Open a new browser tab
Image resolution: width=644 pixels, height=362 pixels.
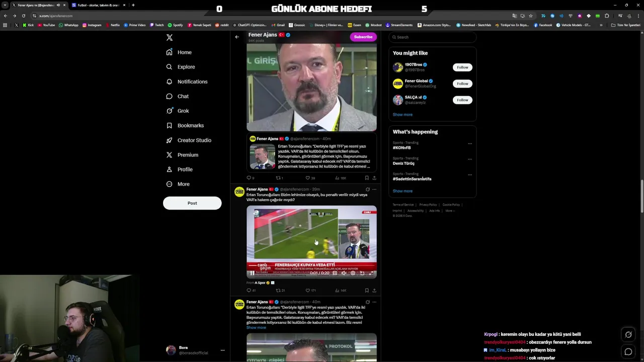point(133,5)
